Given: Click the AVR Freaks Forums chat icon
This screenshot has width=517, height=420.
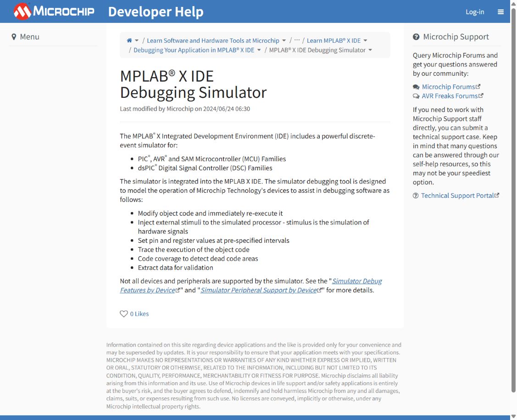Looking at the screenshot, I should tap(416, 96).
